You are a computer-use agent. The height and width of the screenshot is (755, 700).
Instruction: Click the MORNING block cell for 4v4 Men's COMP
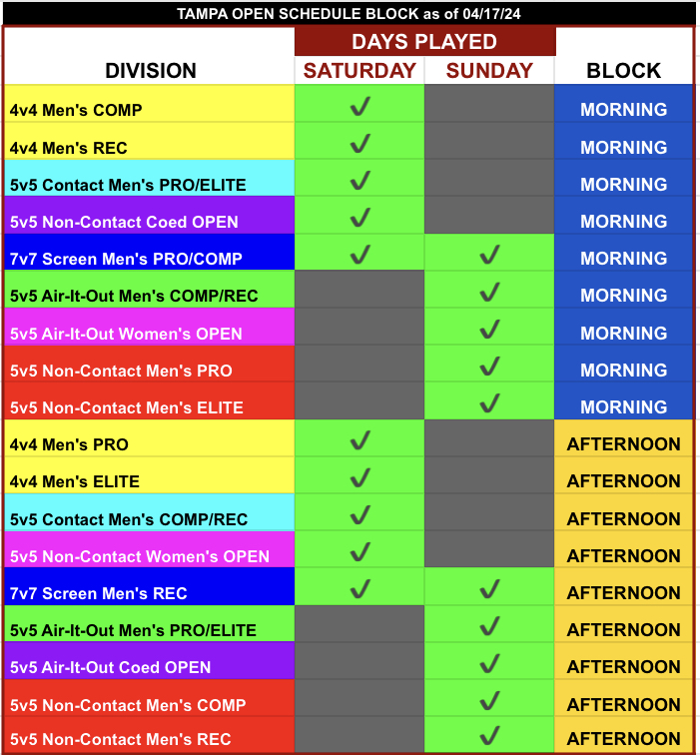pyautogui.click(x=623, y=110)
